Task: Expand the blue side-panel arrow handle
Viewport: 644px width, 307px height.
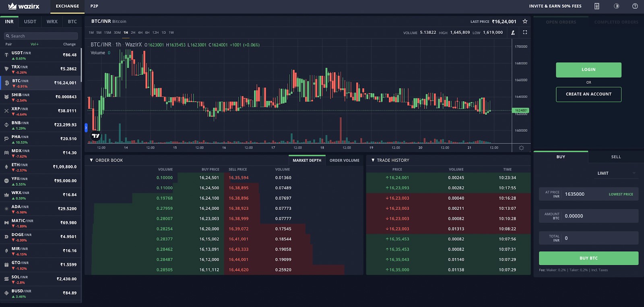Action: click(x=86, y=128)
